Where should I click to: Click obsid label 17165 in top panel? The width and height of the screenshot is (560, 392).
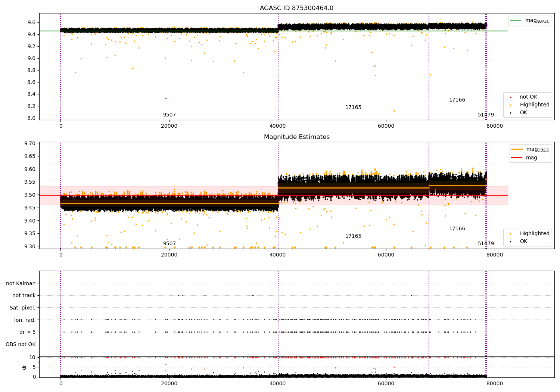tap(353, 108)
